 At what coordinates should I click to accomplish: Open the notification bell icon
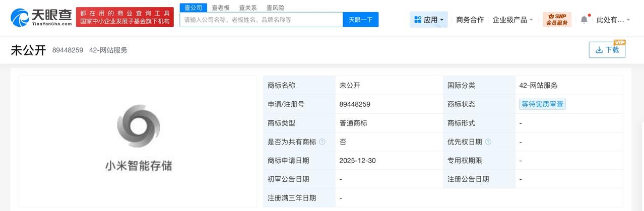coord(584,20)
